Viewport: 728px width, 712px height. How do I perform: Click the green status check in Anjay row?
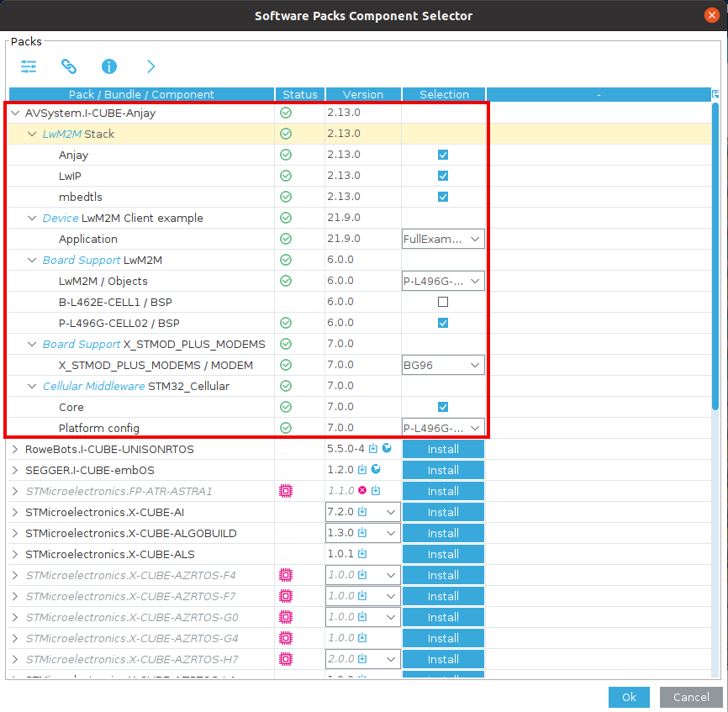pyautogui.click(x=286, y=155)
